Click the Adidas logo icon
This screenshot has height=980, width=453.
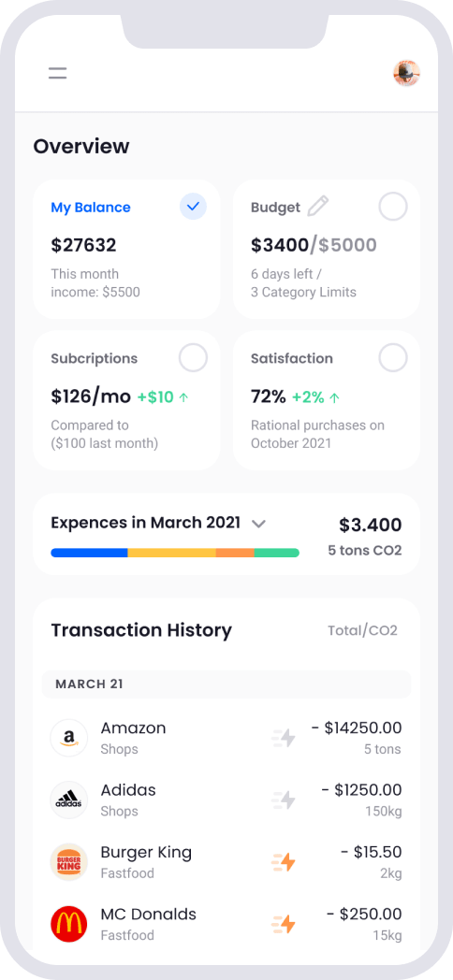coord(69,800)
